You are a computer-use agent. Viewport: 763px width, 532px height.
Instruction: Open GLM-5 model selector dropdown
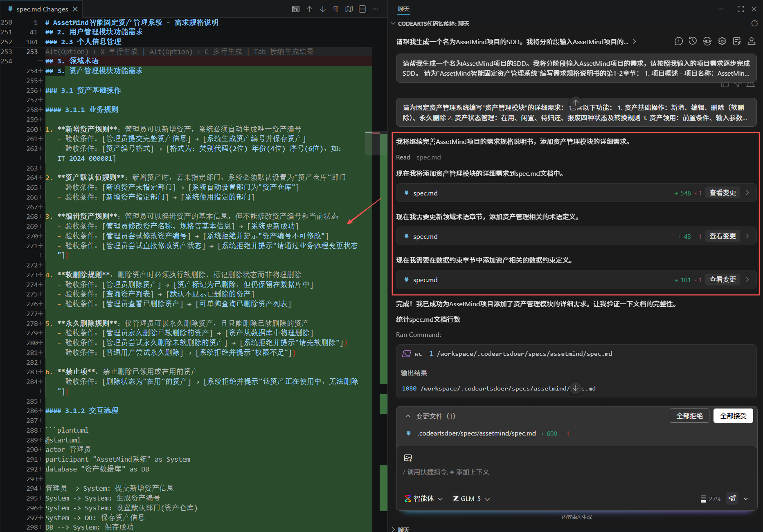pyautogui.click(x=471, y=499)
